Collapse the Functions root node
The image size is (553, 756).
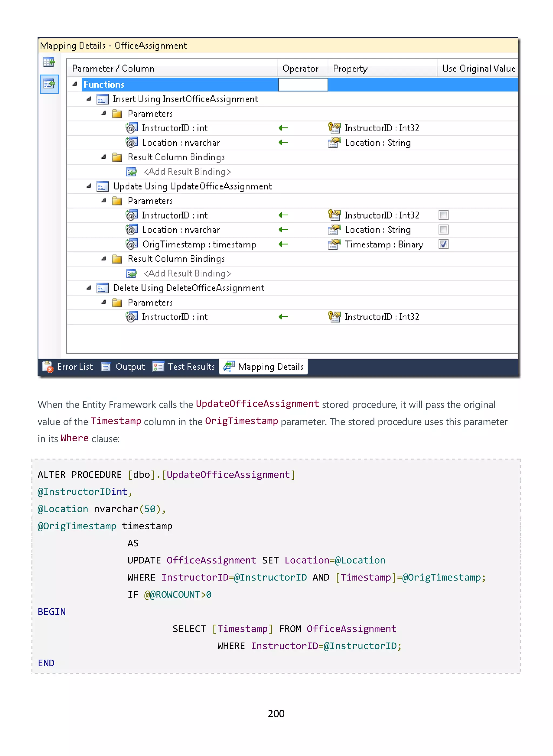point(74,84)
